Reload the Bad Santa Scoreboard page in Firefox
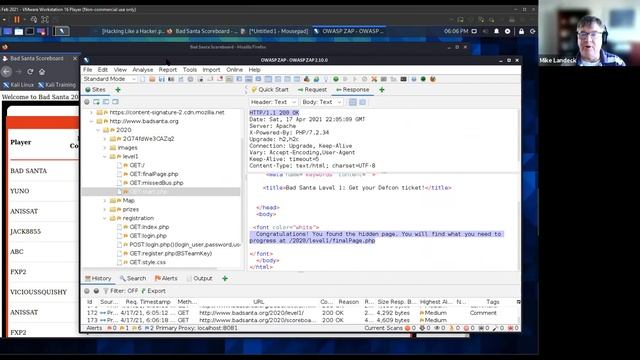The image size is (640, 360). tap(30, 72)
